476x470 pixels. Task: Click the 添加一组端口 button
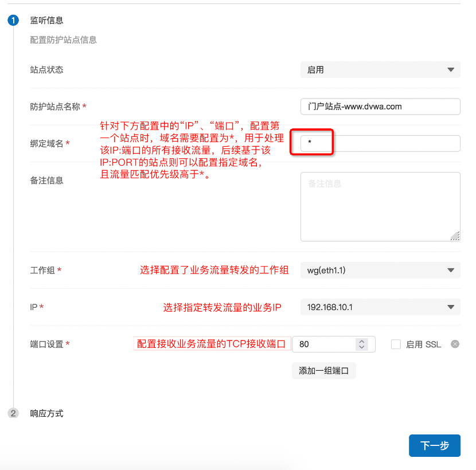(x=323, y=371)
